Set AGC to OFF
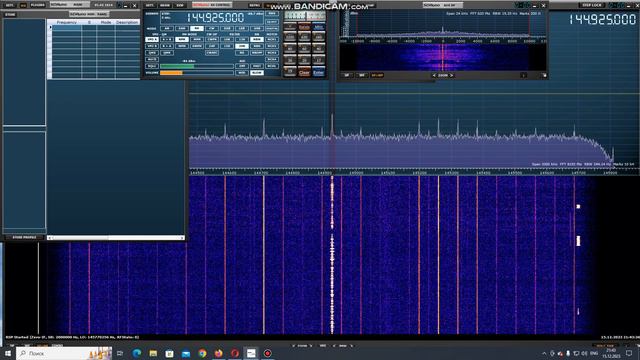This screenshot has height=360, width=640. coord(242,66)
